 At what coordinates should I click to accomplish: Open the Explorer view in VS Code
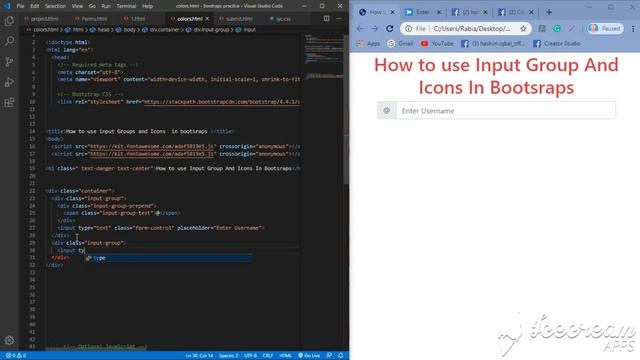pos(9,20)
